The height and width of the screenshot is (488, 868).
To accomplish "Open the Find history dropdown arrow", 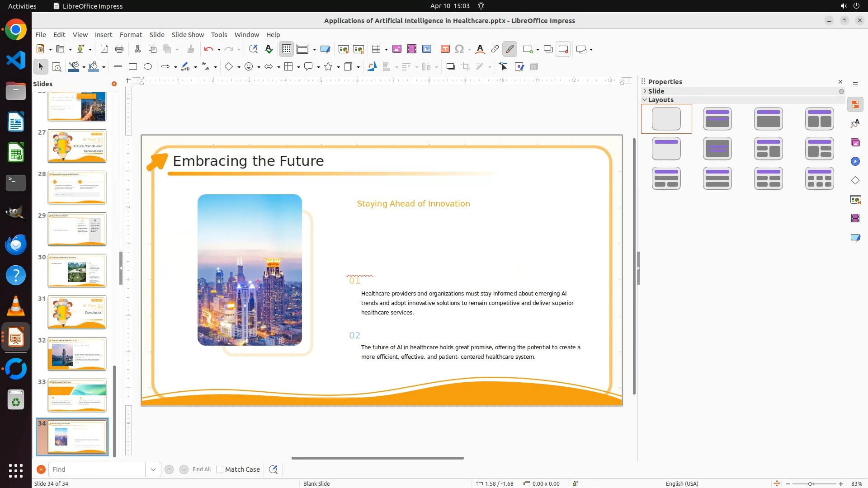I will point(153,469).
